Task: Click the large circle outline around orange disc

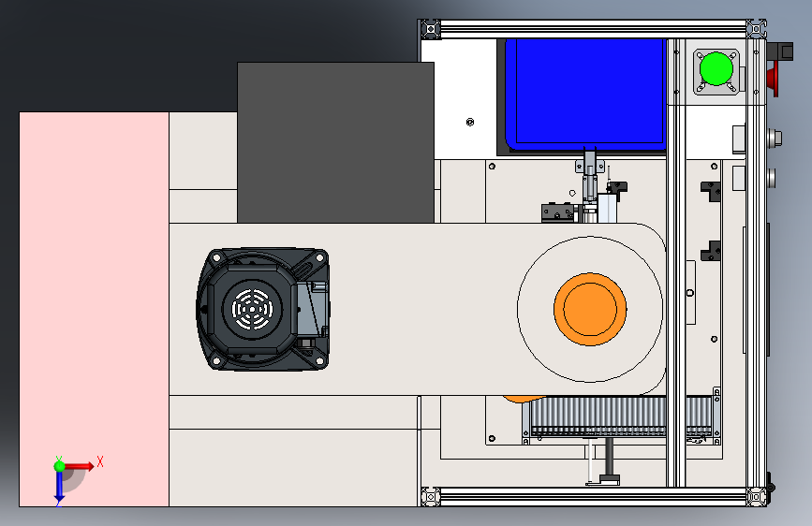Action: click(x=590, y=309)
